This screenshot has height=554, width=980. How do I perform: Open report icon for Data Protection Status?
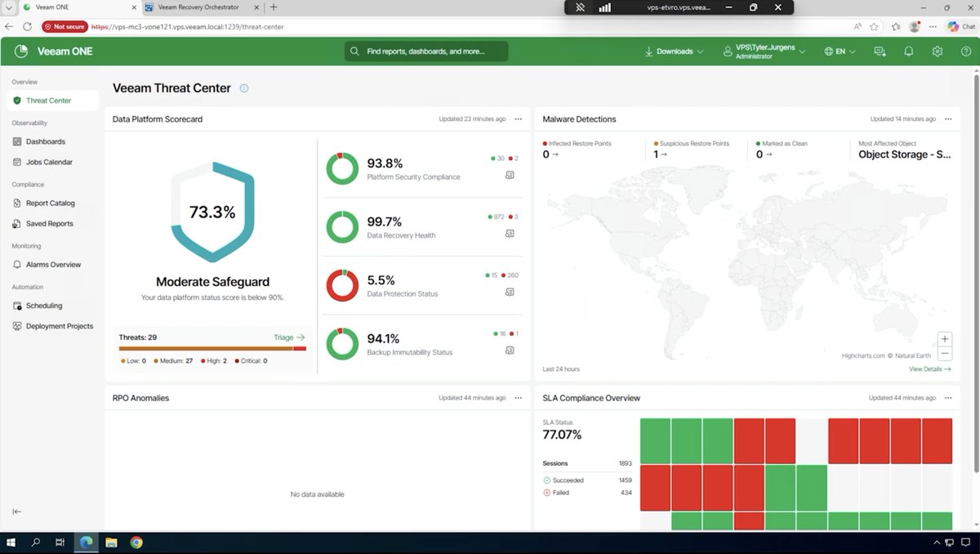tap(510, 292)
